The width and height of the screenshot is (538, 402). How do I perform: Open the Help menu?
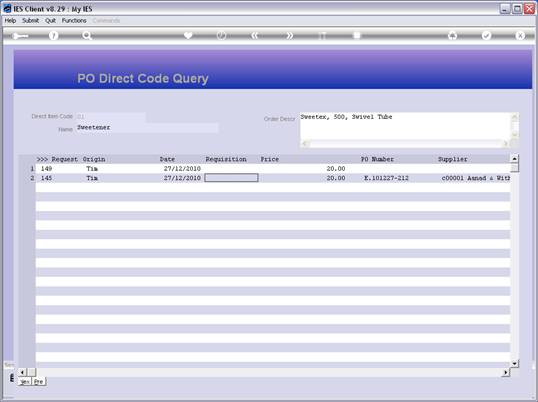pyautogui.click(x=10, y=21)
